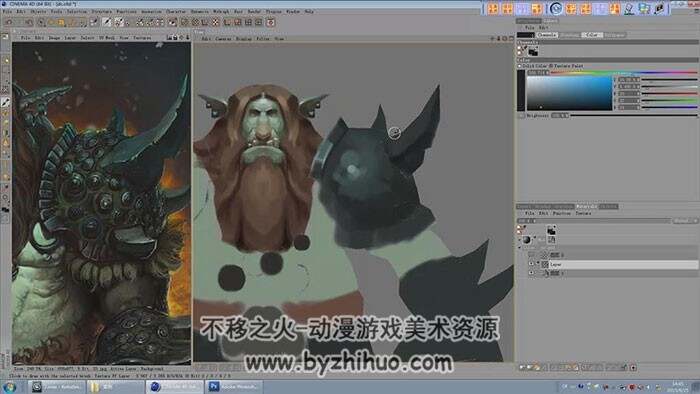This screenshot has width=700, height=394.
Task: Toggle visibility of the layer row above Layer
Action: tap(531, 255)
